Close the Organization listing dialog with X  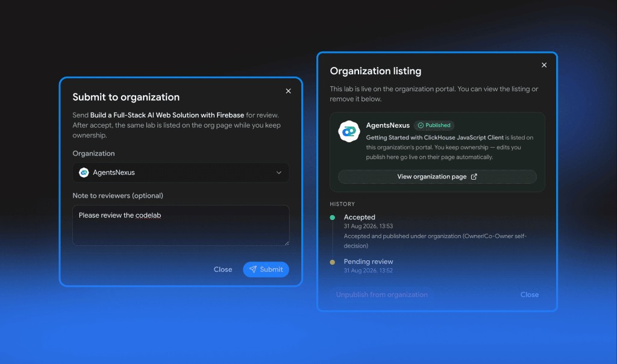point(544,65)
